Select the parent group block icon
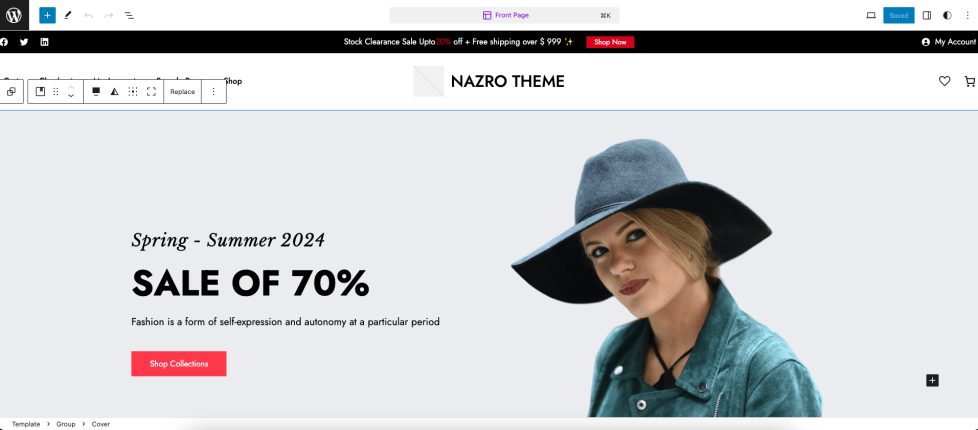978x430 pixels. pyautogui.click(x=11, y=92)
